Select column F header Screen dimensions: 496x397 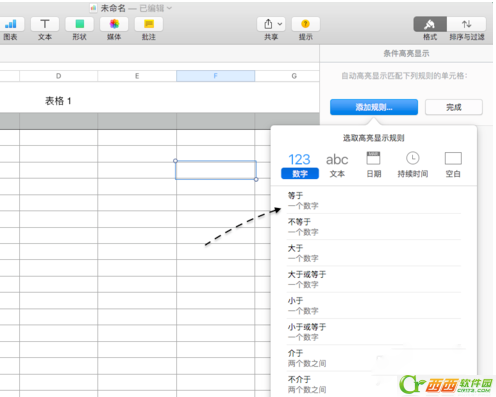[x=215, y=76]
